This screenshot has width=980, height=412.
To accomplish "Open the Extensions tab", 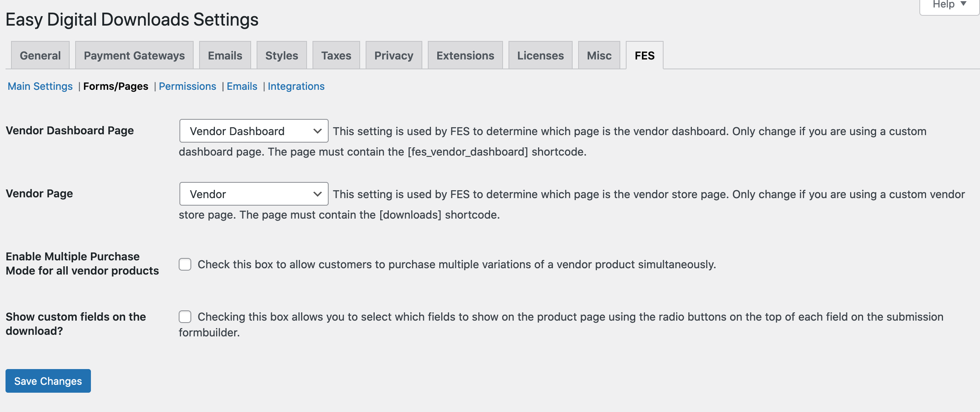I will coord(465,56).
